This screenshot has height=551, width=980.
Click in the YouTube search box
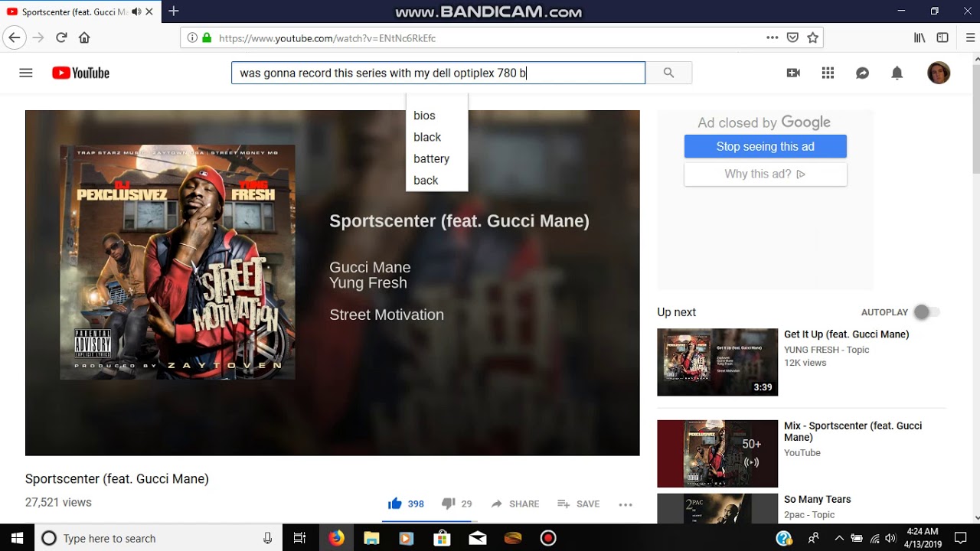click(438, 73)
